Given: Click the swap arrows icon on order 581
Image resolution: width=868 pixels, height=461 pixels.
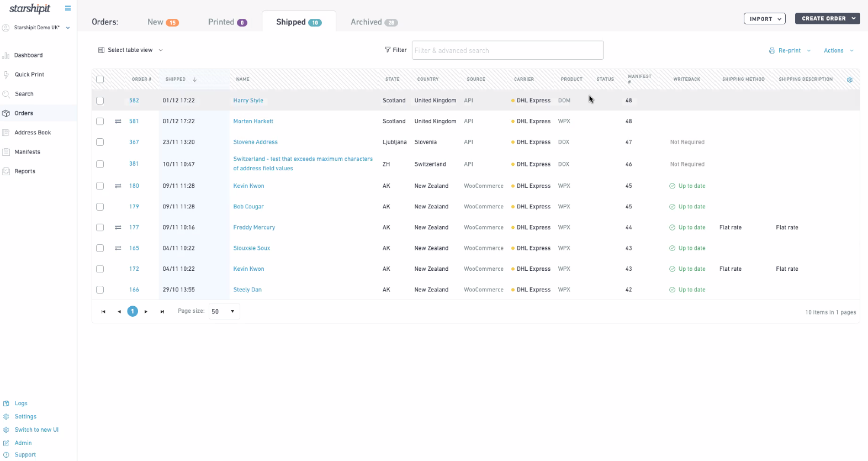Looking at the screenshot, I should (118, 121).
